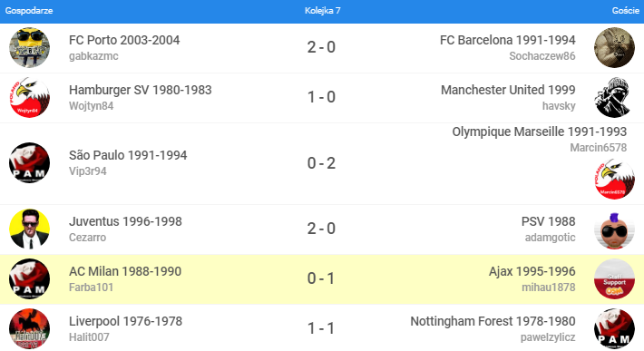Open Marcin6578's eagle avatar
Image resolution: width=644 pixels, height=351 pixels.
614,180
